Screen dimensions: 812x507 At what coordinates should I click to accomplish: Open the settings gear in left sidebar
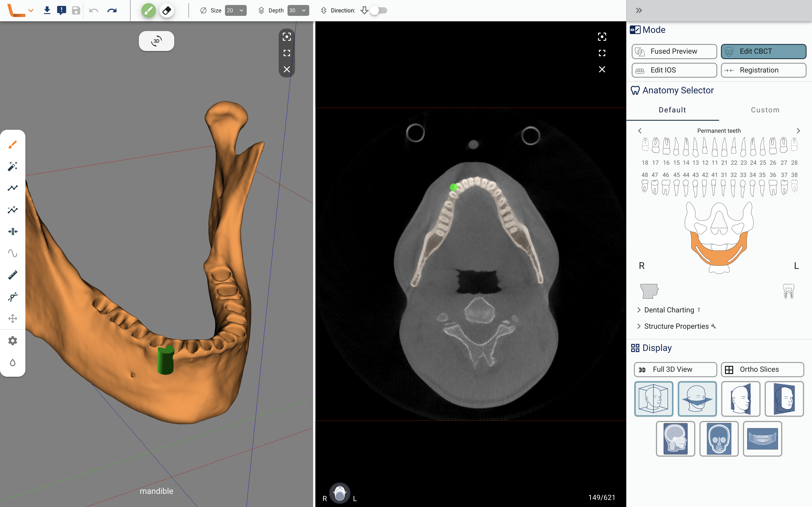[13, 341]
